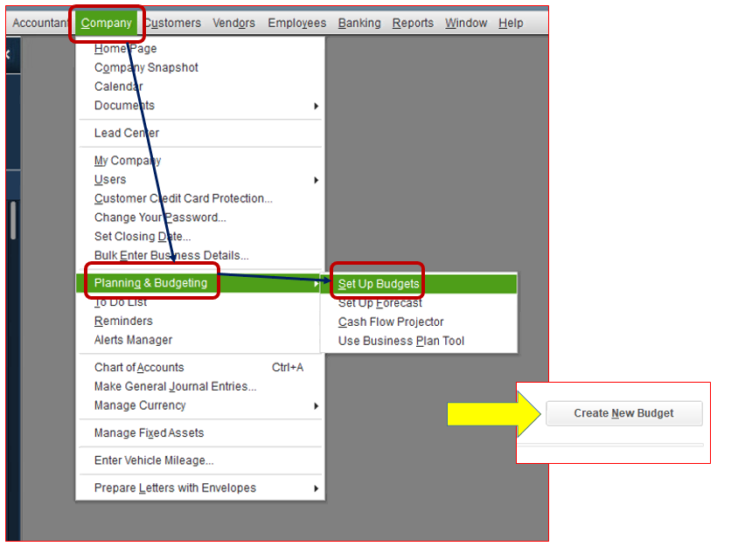Expand Planning & Budgeting submenu
731x560 pixels.
200,283
